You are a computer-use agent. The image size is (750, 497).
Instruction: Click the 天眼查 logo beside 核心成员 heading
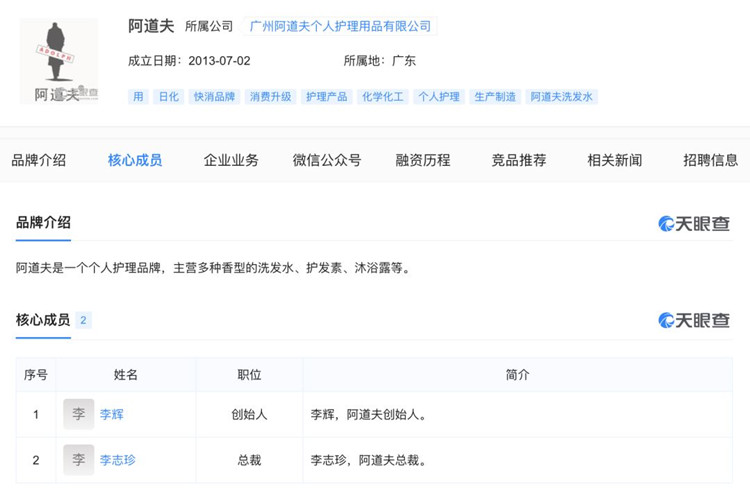click(x=694, y=320)
